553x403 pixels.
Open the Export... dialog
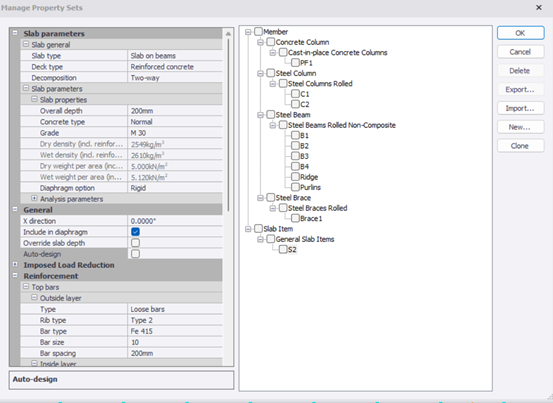pos(521,90)
